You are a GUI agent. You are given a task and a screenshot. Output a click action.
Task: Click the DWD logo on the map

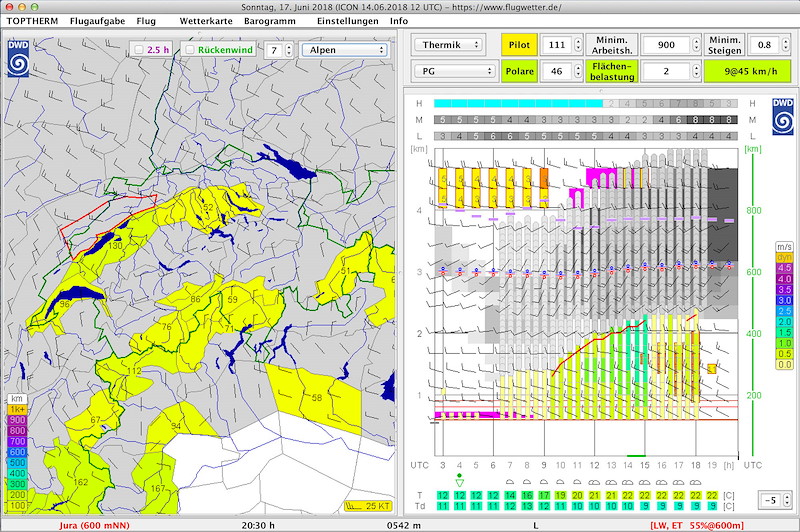18,58
